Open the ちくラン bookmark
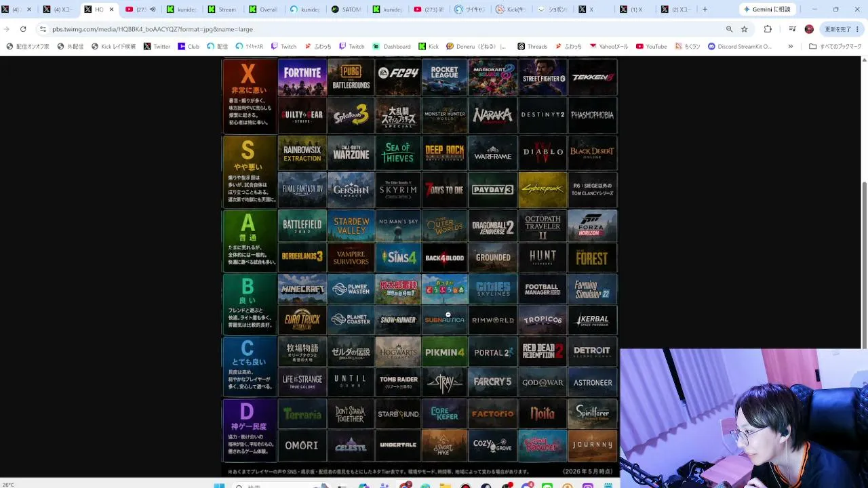The height and width of the screenshot is (488, 868). (x=688, y=47)
